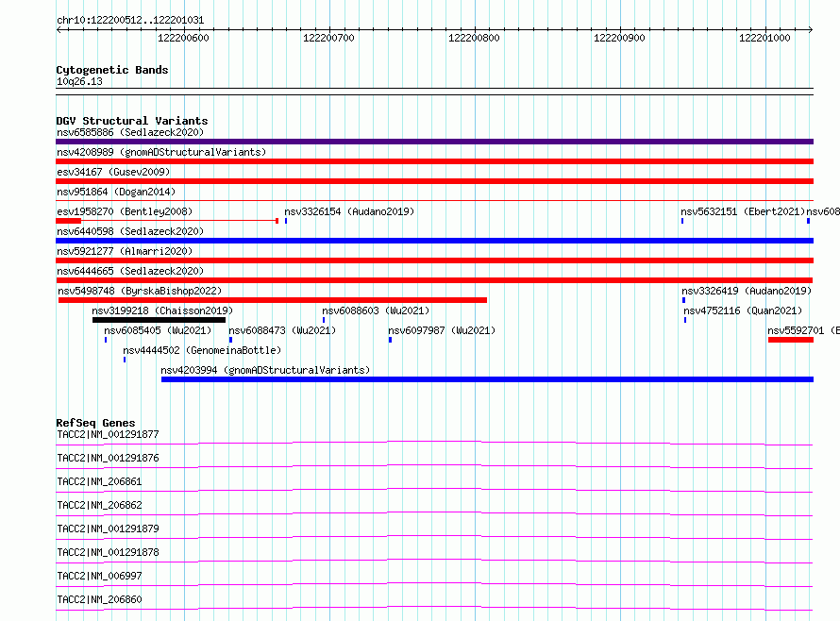Click TACC2|NM_206861 transcript label
The image size is (840, 621).
click(99, 481)
